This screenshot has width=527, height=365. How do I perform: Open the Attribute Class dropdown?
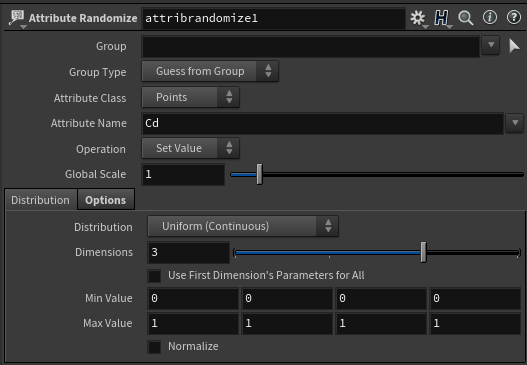click(x=191, y=97)
